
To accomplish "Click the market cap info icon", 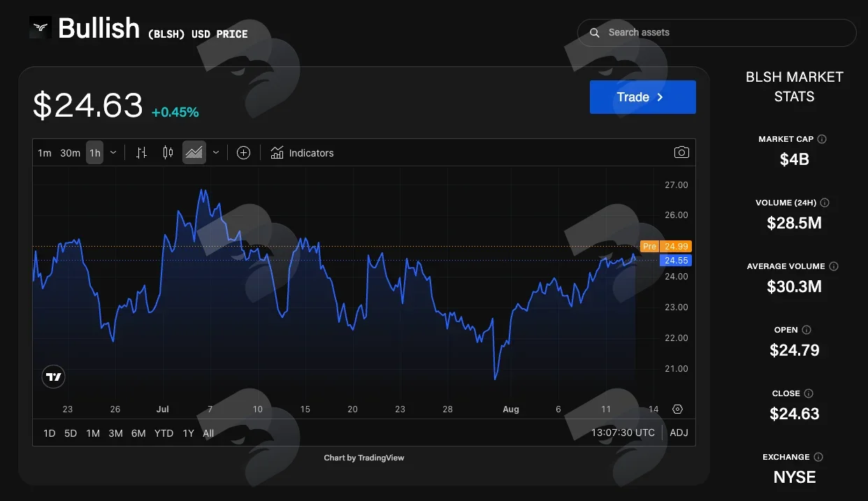I will (822, 139).
